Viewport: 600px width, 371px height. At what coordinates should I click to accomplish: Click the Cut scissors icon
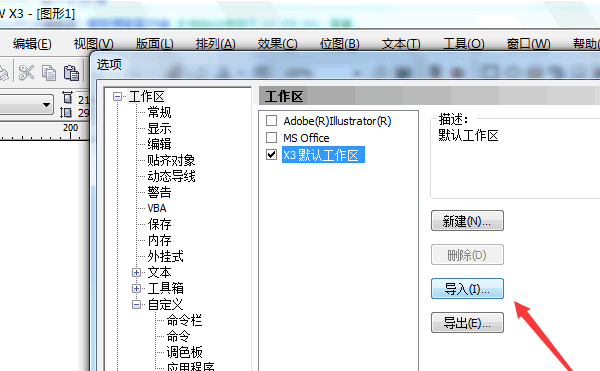(26, 73)
